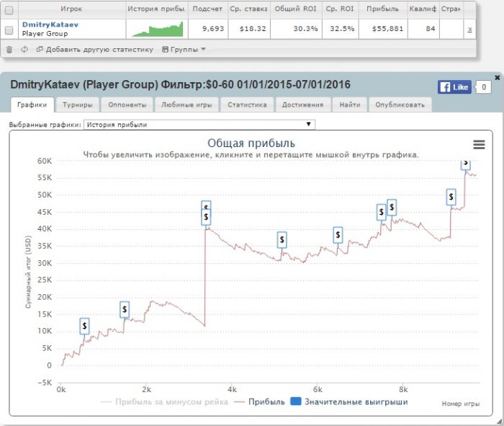The height and width of the screenshot is (426, 504).
Task: Click the dollar marker just below 45K
Action: click(x=381, y=213)
